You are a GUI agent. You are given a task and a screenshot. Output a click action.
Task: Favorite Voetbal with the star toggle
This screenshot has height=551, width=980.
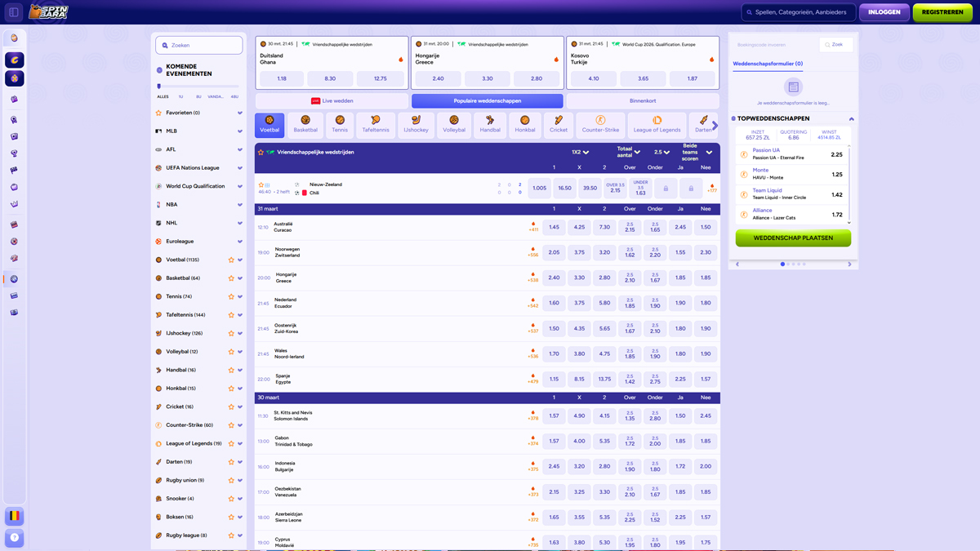tap(231, 260)
